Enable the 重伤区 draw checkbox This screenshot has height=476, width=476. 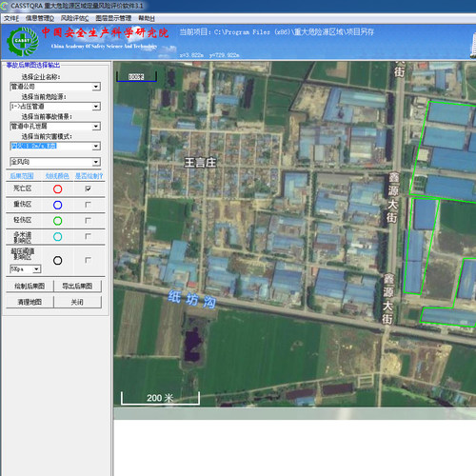click(88, 205)
